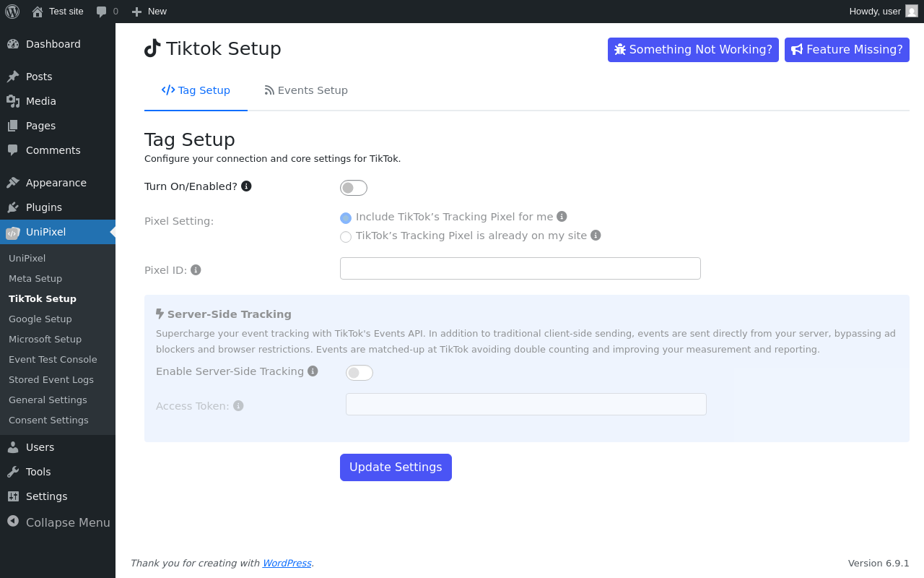The width and height of the screenshot is (924, 578).
Task: Open Google Setup in the UniPixel submenu
Action: pos(40,319)
